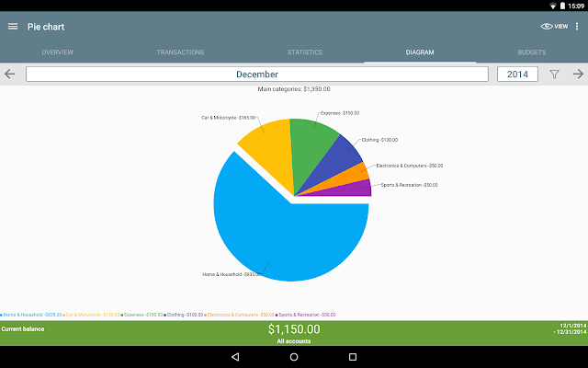Open the three-dot overflow menu
The image size is (588, 368).
(577, 27)
